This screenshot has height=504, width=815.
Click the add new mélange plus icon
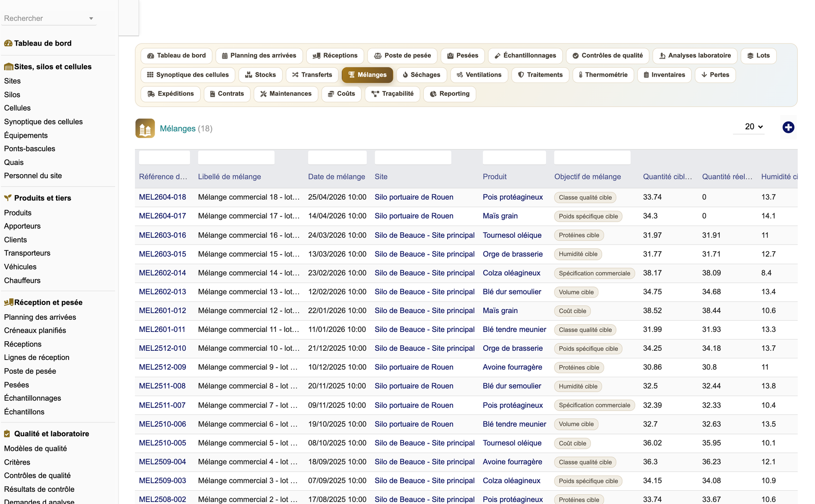point(788,127)
